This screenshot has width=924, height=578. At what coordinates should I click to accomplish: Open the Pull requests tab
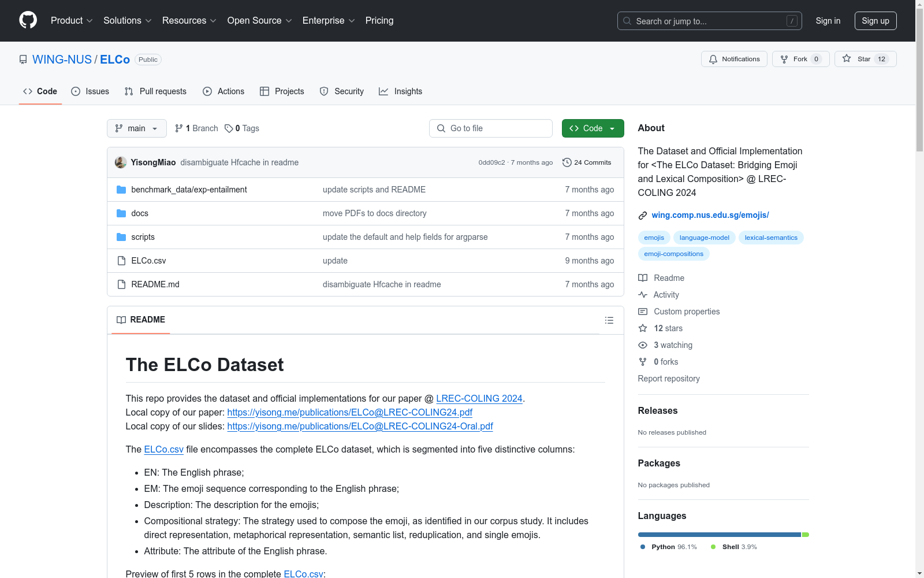[x=155, y=91]
